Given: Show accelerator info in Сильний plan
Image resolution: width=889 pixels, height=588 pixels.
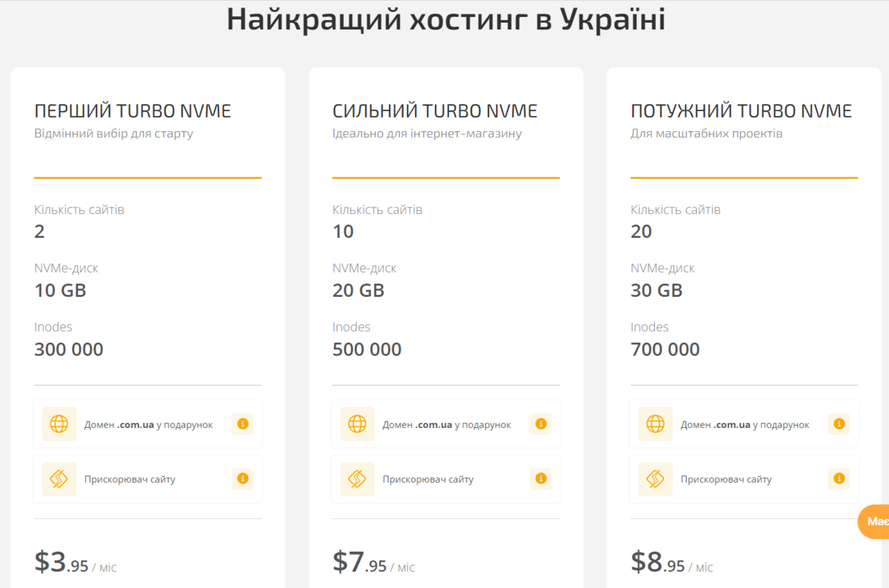Looking at the screenshot, I should point(541,479).
